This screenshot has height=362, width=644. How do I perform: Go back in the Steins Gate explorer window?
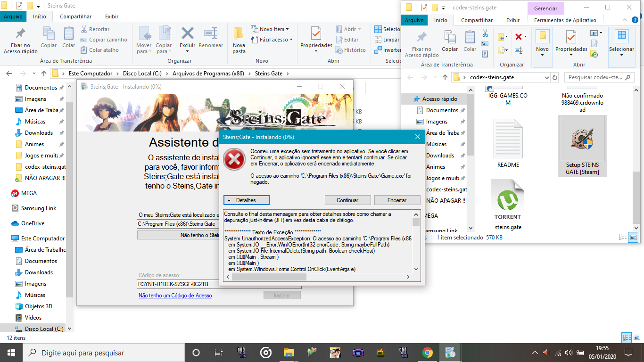click(8, 74)
